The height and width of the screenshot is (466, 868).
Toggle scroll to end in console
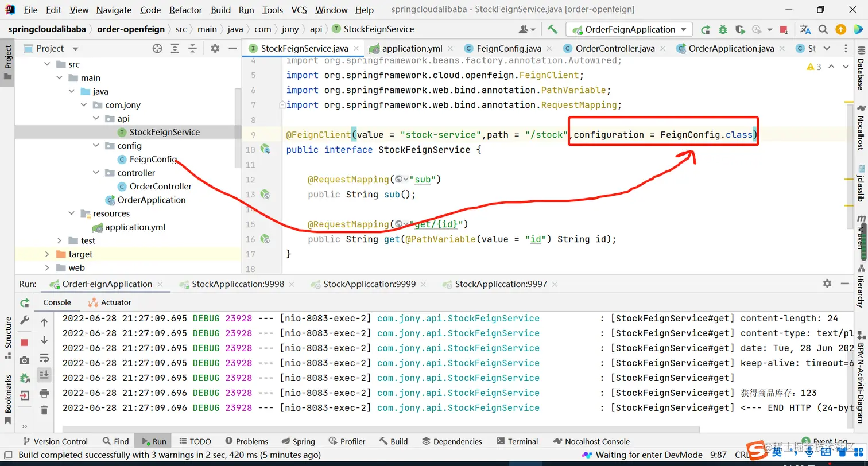(44, 375)
